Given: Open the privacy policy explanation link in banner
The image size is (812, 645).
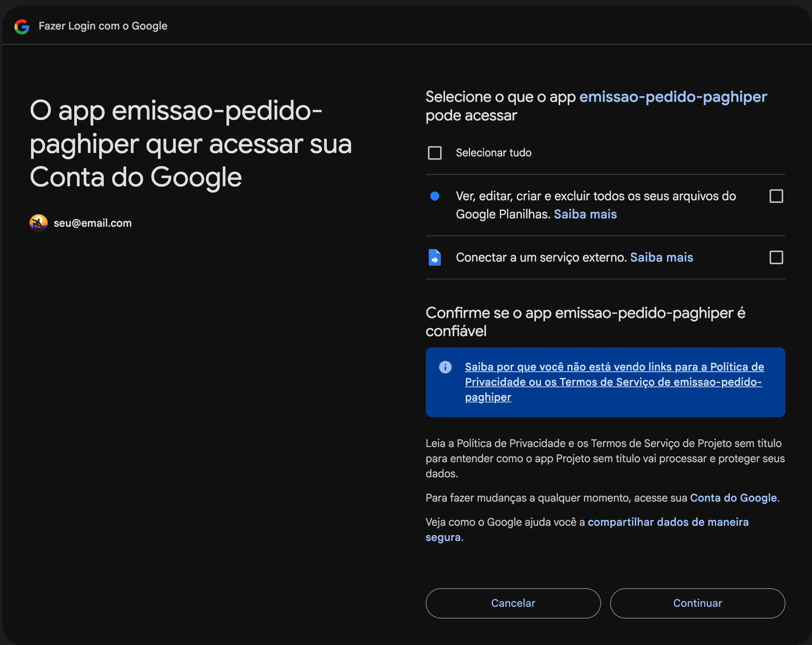Looking at the screenshot, I should (x=614, y=382).
